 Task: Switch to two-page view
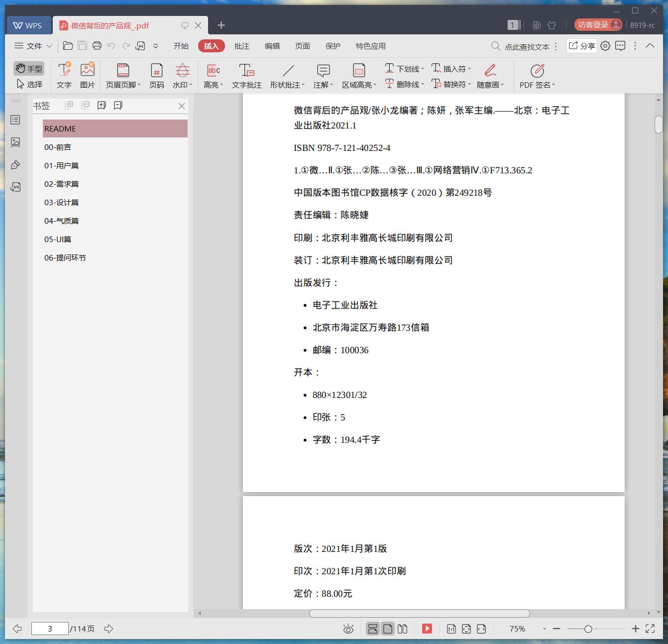pos(403,629)
